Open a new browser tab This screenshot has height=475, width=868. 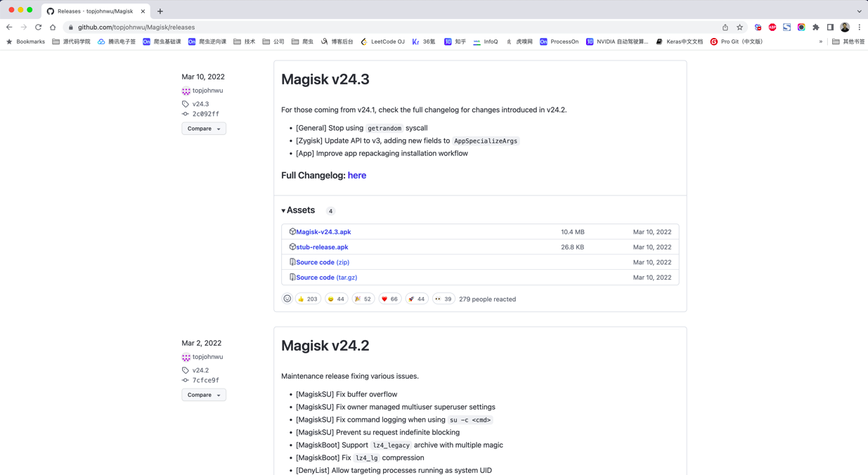point(160,11)
